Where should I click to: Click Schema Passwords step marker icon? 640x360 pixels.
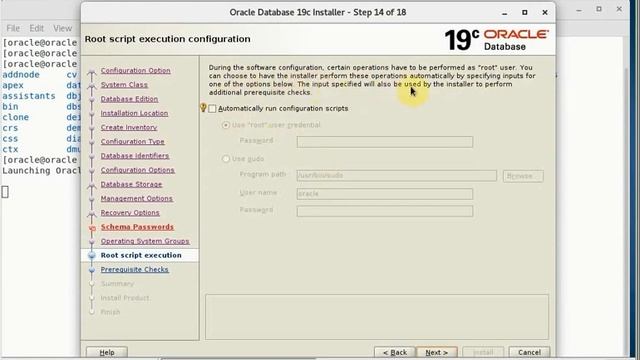tap(92, 228)
